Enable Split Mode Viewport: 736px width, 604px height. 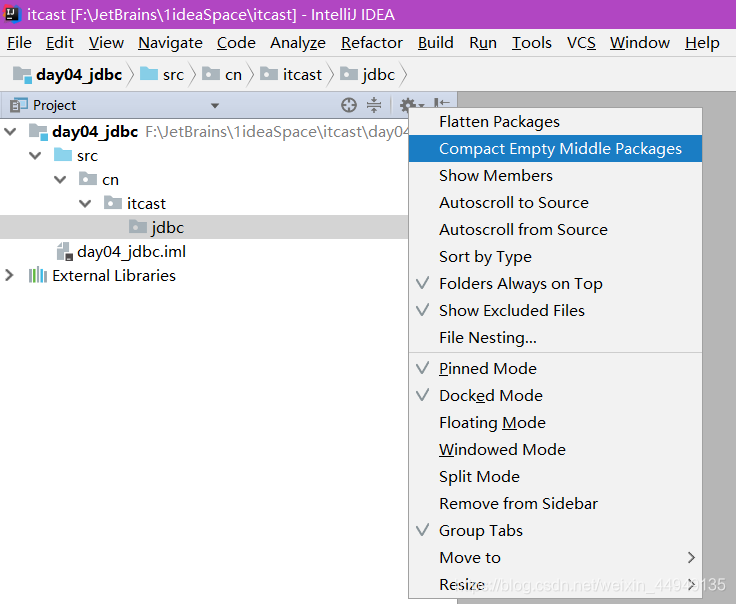point(555,476)
